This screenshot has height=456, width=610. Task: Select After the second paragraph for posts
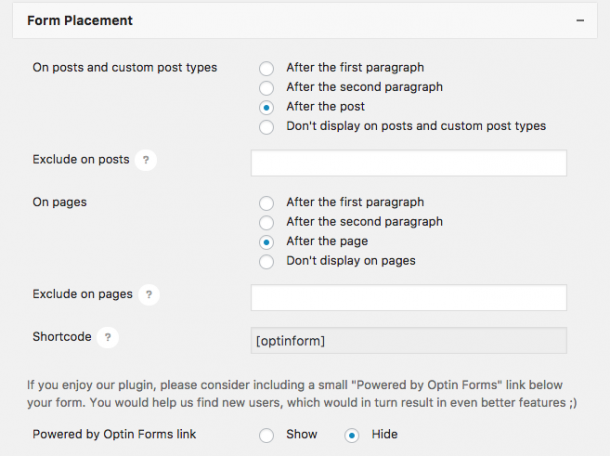(266, 88)
